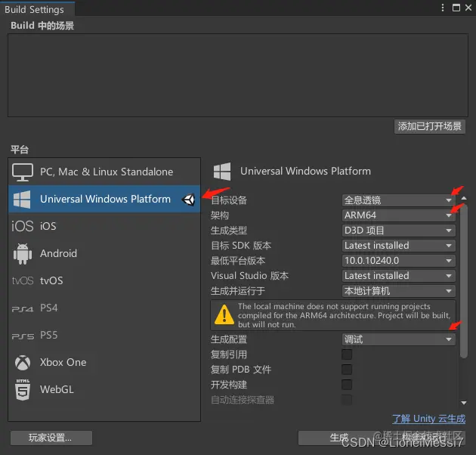This screenshot has height=455, width=476.
Task: Click the 目标设备 label
Action: pyautogui.click(x=229, y=200)
